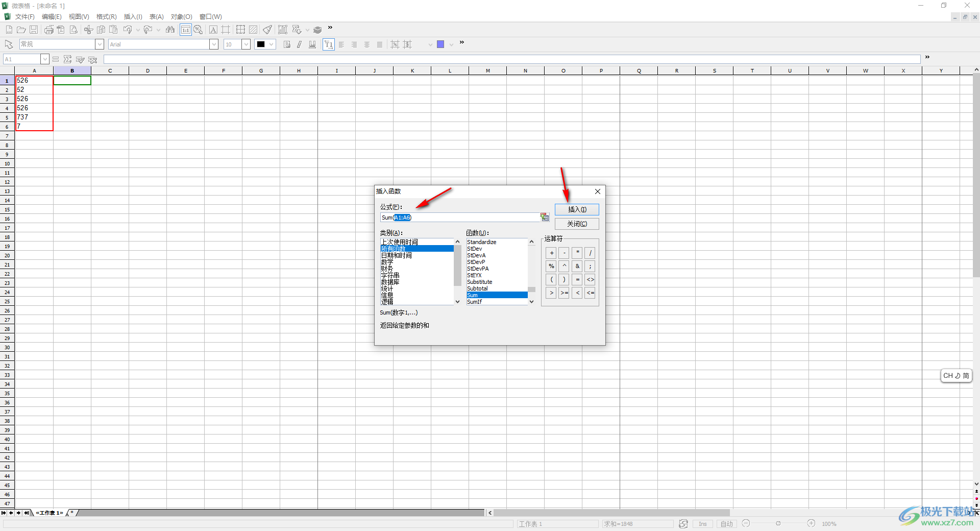Viewport: 980px width, 531px height.
Task: Click the Copy icon
Action: click(101, 30)
